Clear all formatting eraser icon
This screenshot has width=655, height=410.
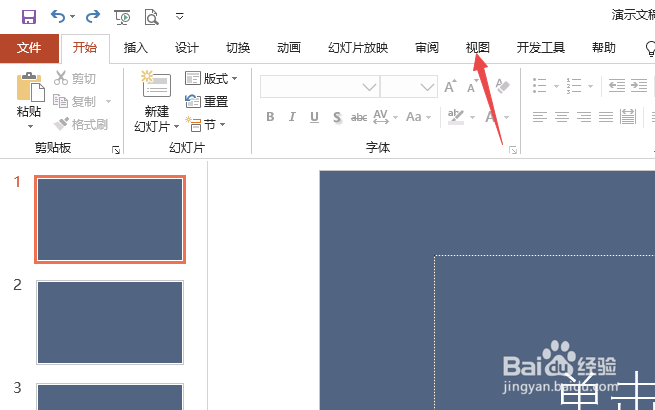click(503, 86)
